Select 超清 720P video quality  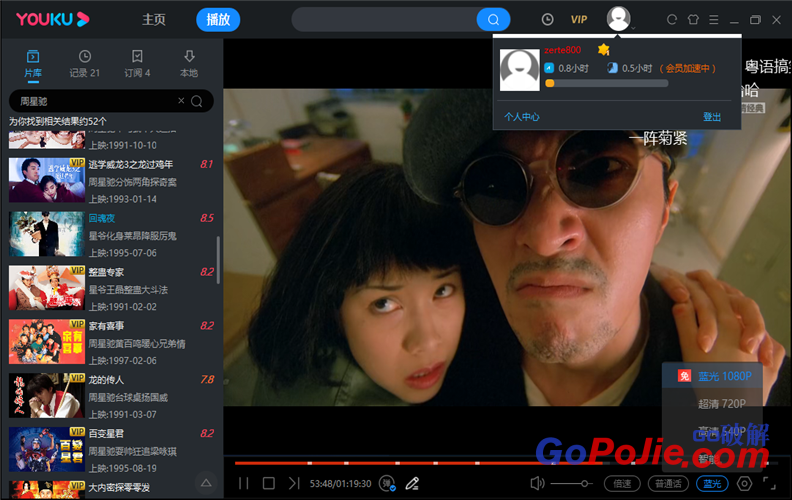(x=722, y=403)
